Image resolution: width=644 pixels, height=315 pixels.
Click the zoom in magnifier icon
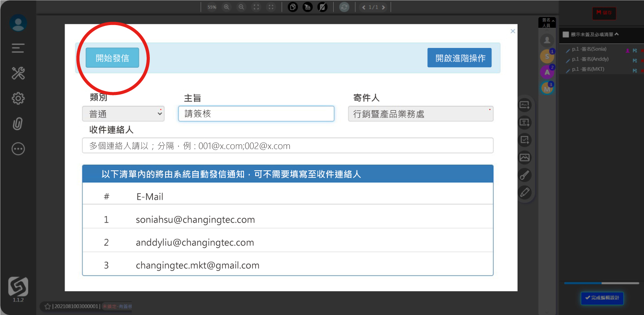226,7
